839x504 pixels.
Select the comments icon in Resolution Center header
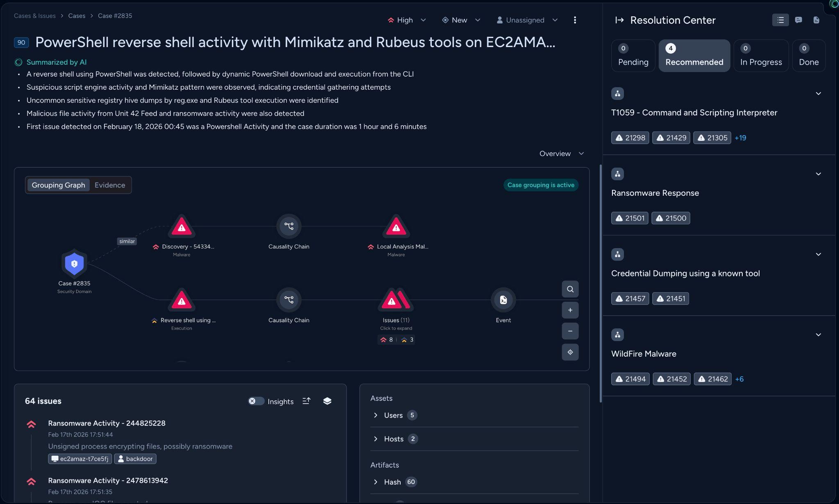point(798,20)
